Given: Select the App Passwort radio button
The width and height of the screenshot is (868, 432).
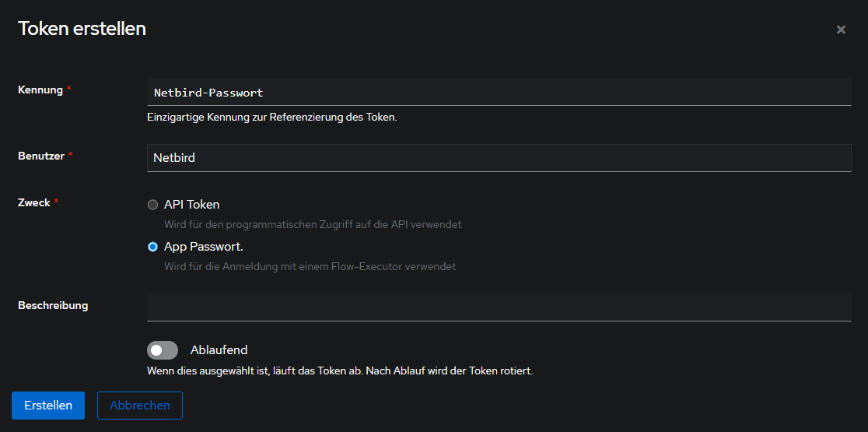Looking at the screenshot, I should pos(152,247).
